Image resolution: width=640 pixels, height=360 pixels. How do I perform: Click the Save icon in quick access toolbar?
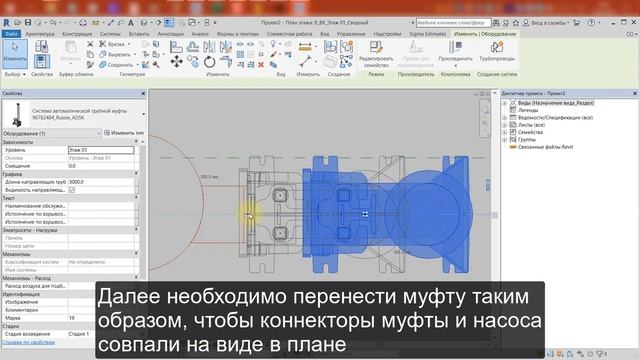coord(28,23)
